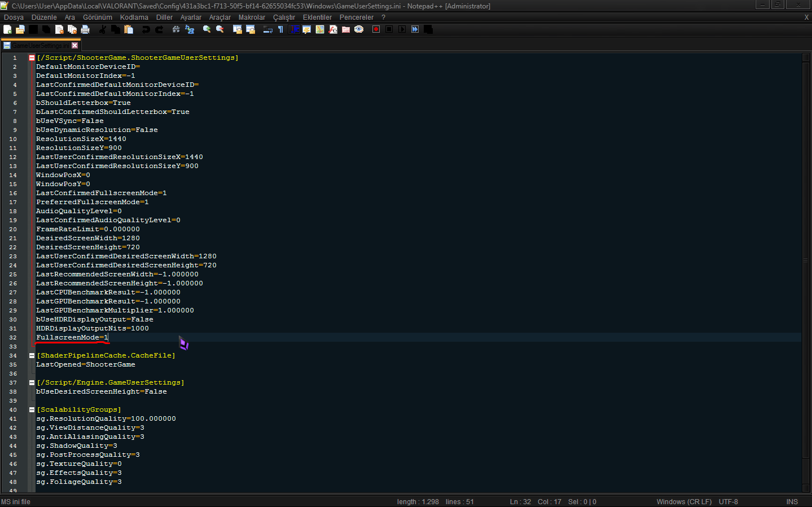Open the Find dialog
The width and height of the screenshot is (812, 507).
click(x=175, y=29)
